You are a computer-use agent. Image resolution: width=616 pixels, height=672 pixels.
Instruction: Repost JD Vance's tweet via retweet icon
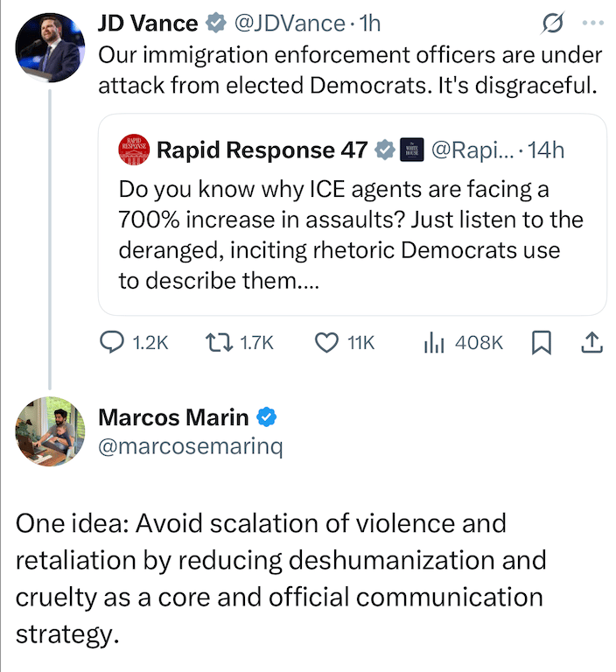pyautogui.click(x=219, y=343)
